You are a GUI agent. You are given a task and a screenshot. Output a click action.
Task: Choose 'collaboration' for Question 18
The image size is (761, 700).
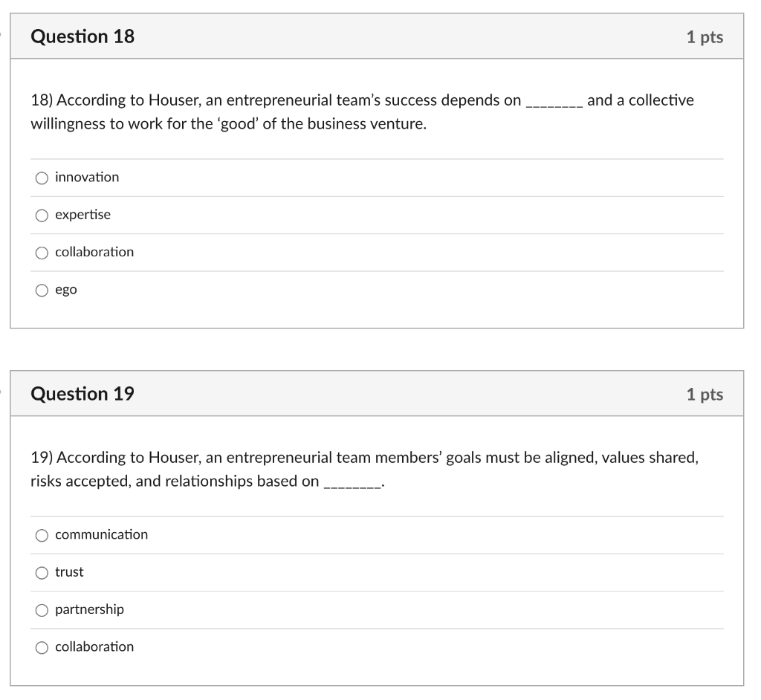(x=42, y=253)
